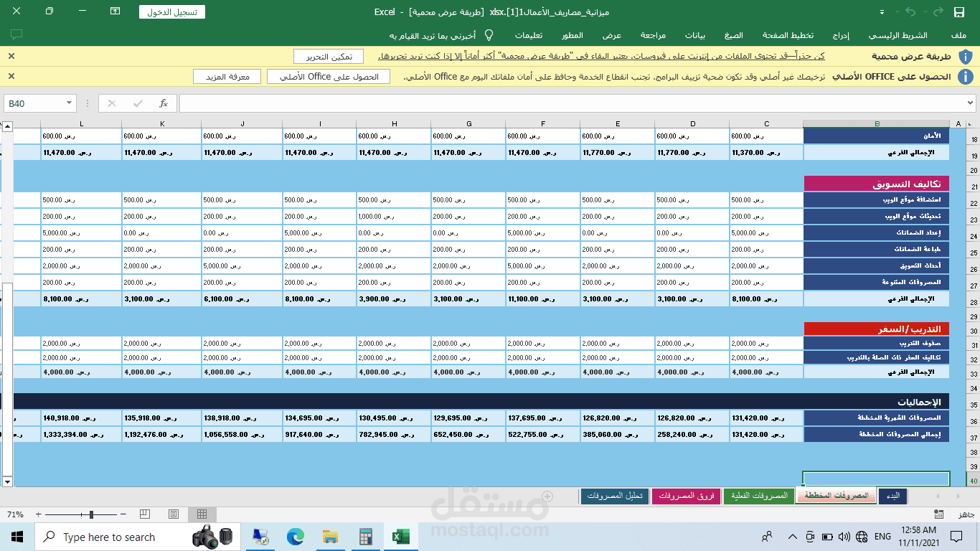Click the Office warning info icon

pos(965,77)
